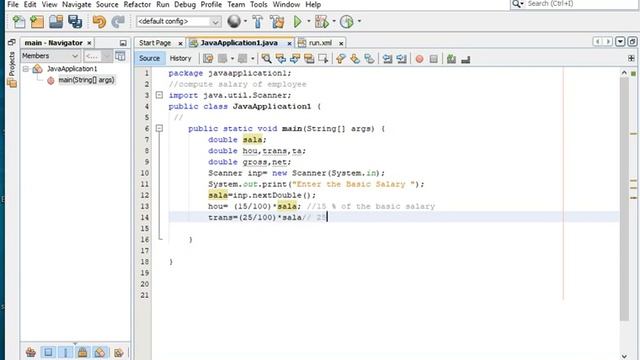Select the Source view button
The width and height of the screenshot is (640, 360).
click(x=149, y=58)
